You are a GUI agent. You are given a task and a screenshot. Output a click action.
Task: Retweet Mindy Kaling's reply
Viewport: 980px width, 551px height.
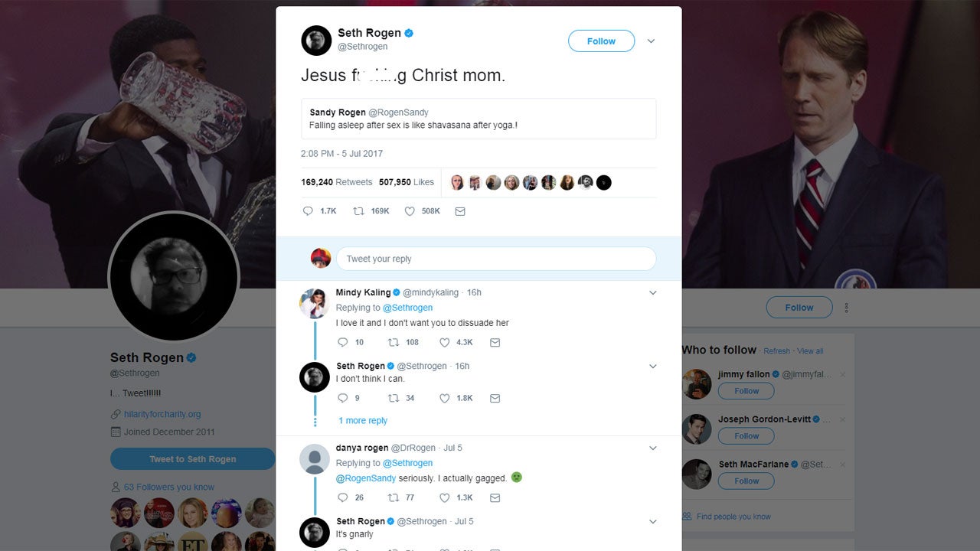(x=394, y=343)
